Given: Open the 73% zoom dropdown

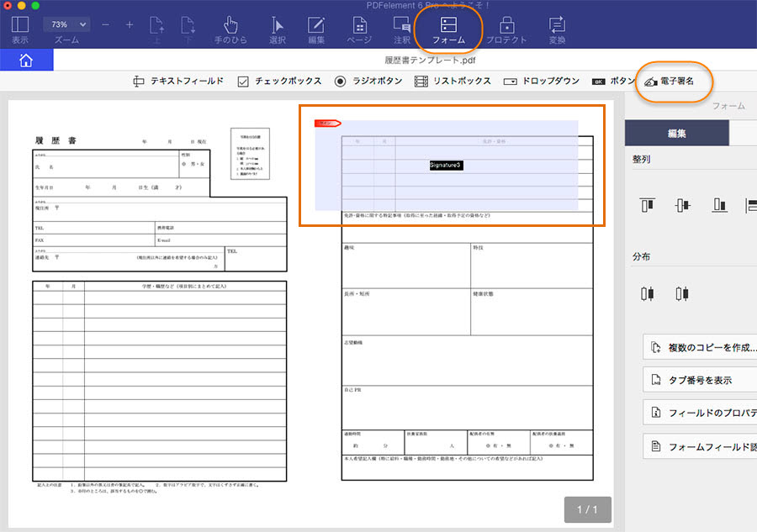Looking at the screenshot, I should pyautogui.click(x=66, y=24).
